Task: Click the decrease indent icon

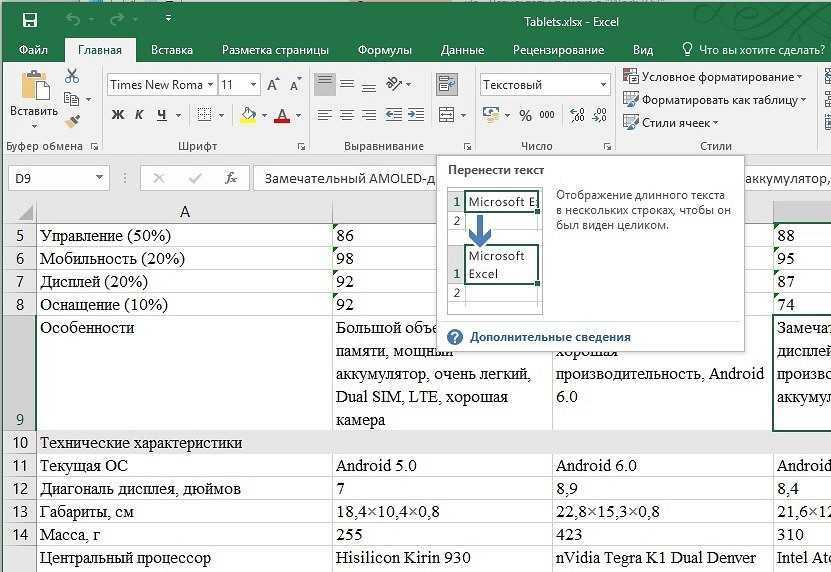Action: coord(393,115)
